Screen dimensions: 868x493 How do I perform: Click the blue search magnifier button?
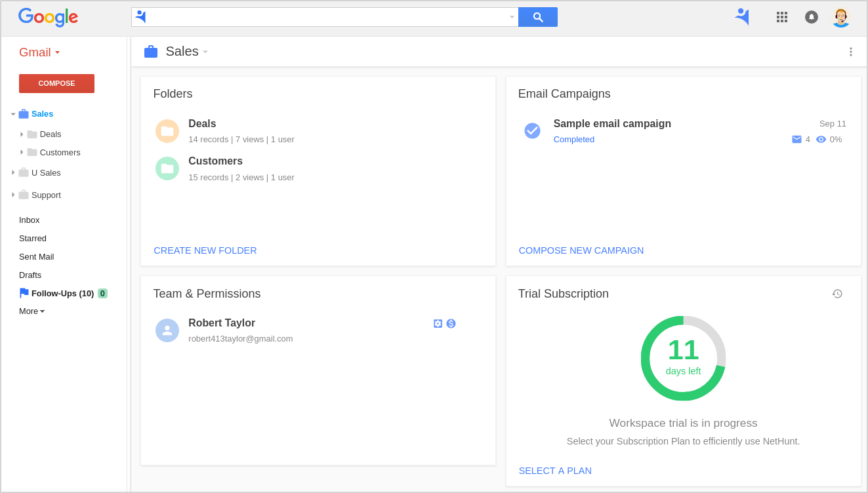coord(538,17)
